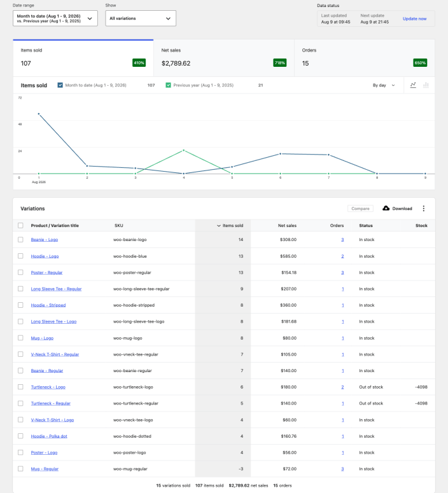Sort by Orders column
The height and width of the screenshot is (493, 448).
[x=337, y=225]
